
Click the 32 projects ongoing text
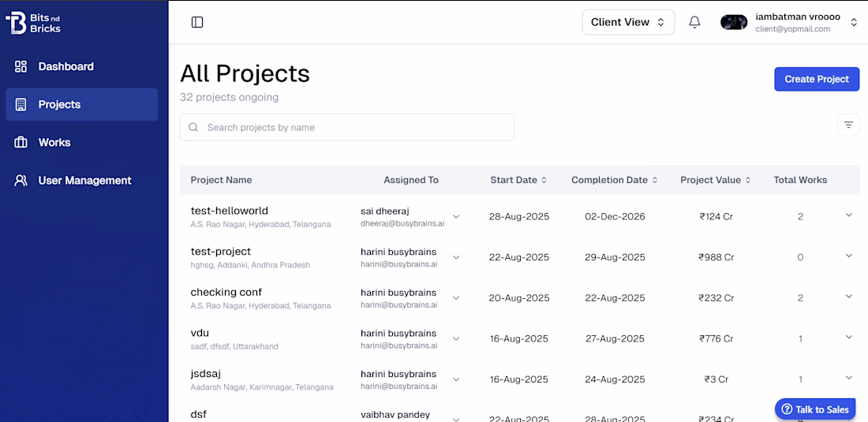pyautogui.click(x=229, y=98)
